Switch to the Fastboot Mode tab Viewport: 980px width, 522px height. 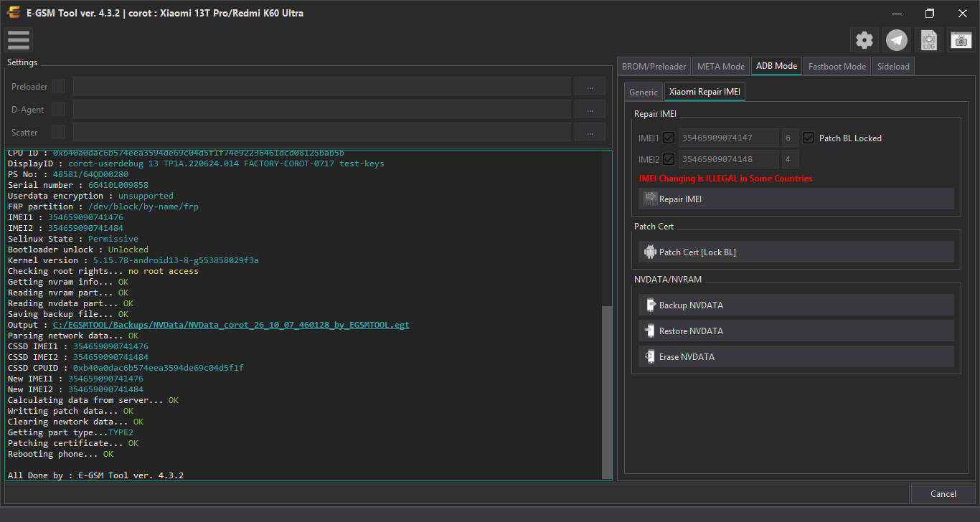(x=837, y=66)
